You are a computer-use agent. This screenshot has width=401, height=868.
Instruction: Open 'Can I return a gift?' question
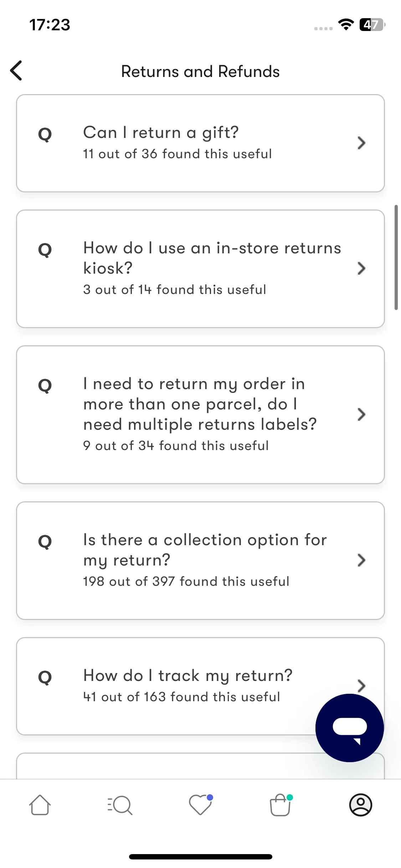point(200,143)
